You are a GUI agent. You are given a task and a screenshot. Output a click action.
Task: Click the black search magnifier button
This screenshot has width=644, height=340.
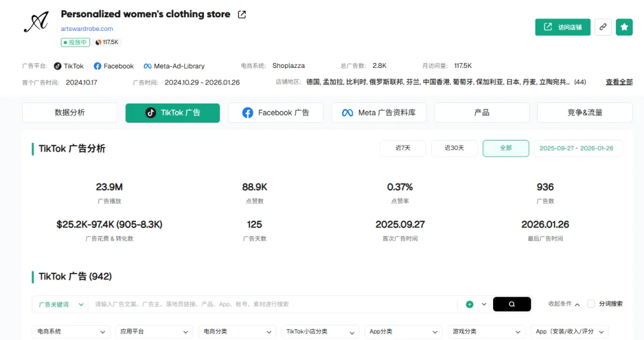[x=512, y=304]
